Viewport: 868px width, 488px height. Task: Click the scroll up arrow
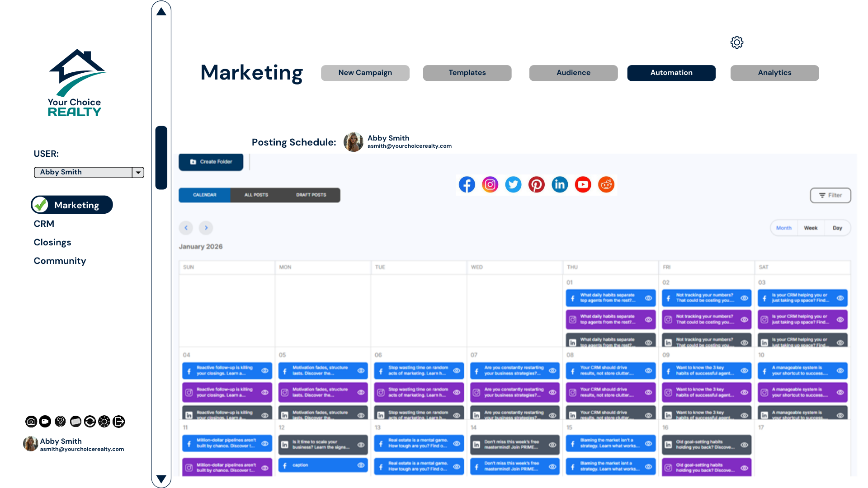click(161, 11)
